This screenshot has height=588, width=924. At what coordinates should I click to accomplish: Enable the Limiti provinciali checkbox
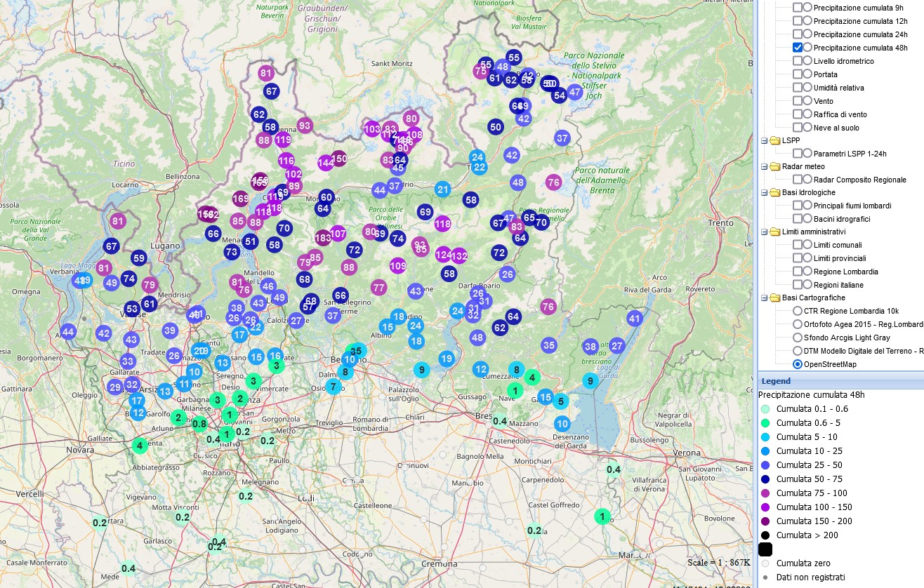point(798,258)
